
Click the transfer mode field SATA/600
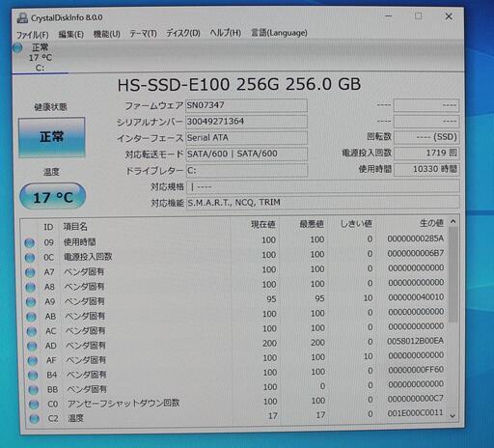pyautogui.click(x=246, y=154)
